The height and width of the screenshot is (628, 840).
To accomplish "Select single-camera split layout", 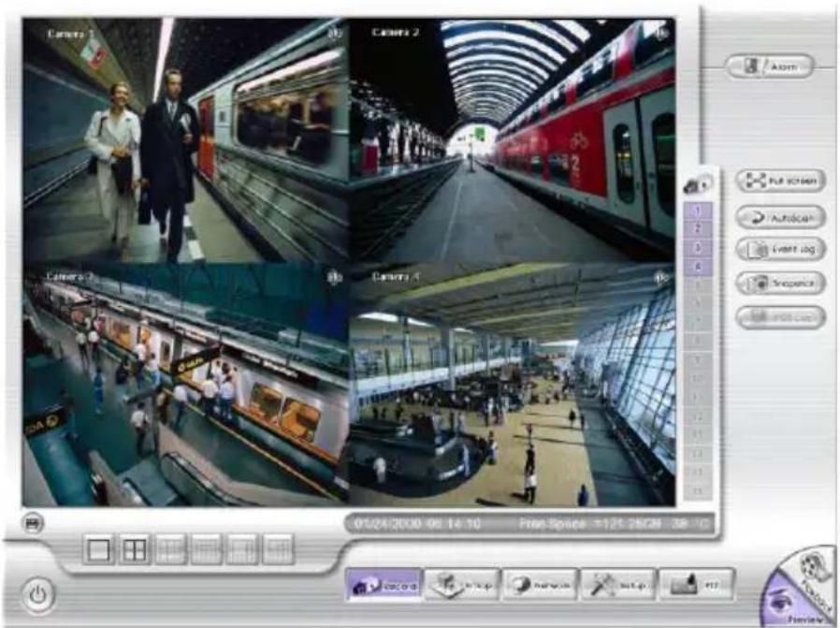I will tap(99, 549).
